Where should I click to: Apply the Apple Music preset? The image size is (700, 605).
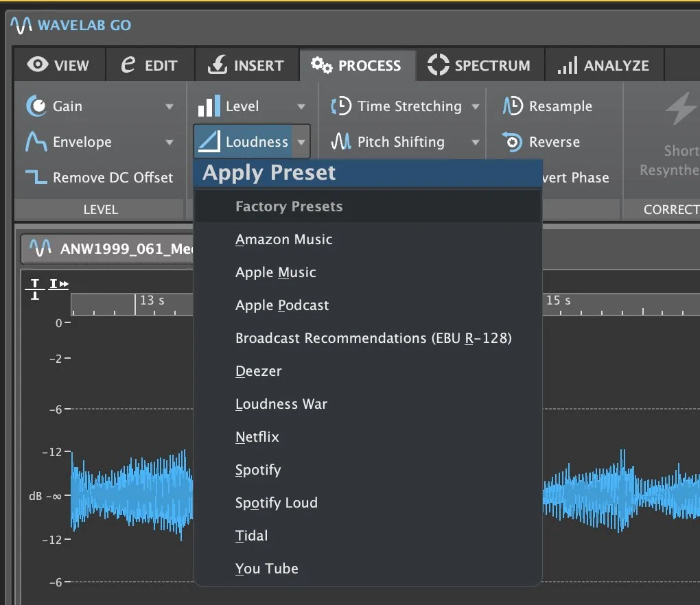[x=369, y=272]
